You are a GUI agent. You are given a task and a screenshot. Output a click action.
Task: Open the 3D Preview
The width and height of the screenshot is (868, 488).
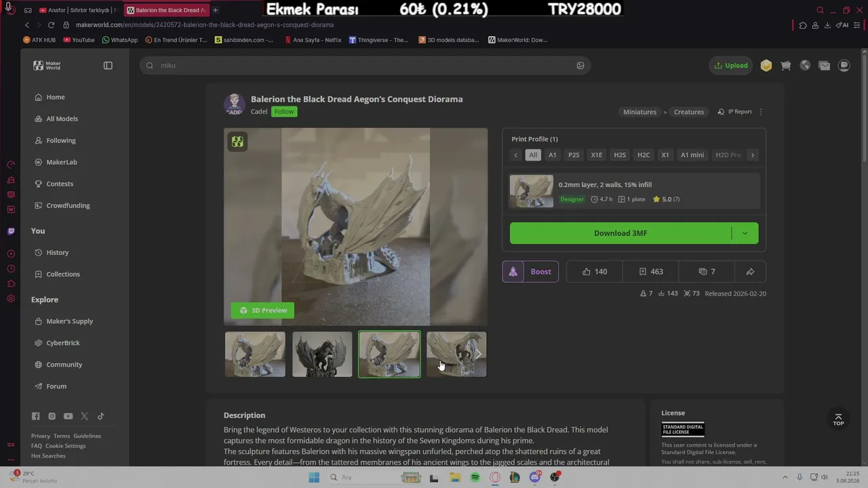coord(262,310)
